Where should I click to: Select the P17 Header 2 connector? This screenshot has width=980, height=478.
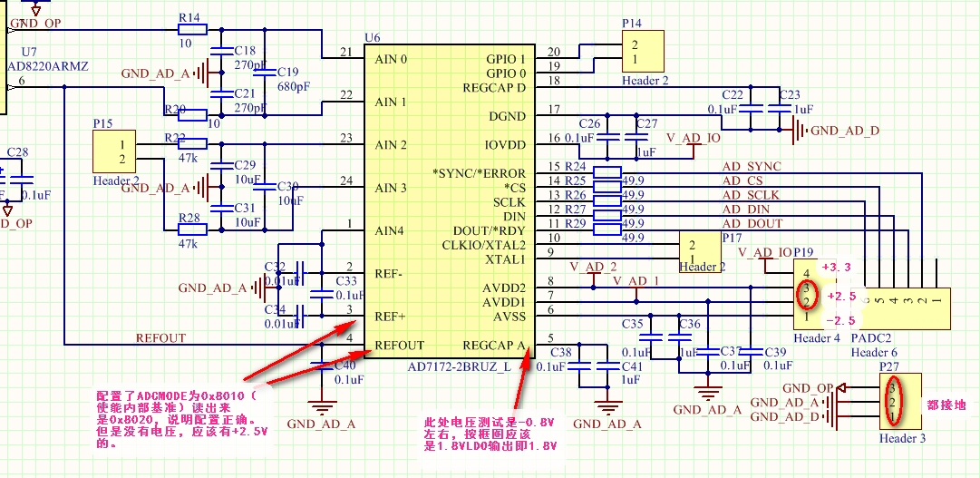(x=700, y=251)
